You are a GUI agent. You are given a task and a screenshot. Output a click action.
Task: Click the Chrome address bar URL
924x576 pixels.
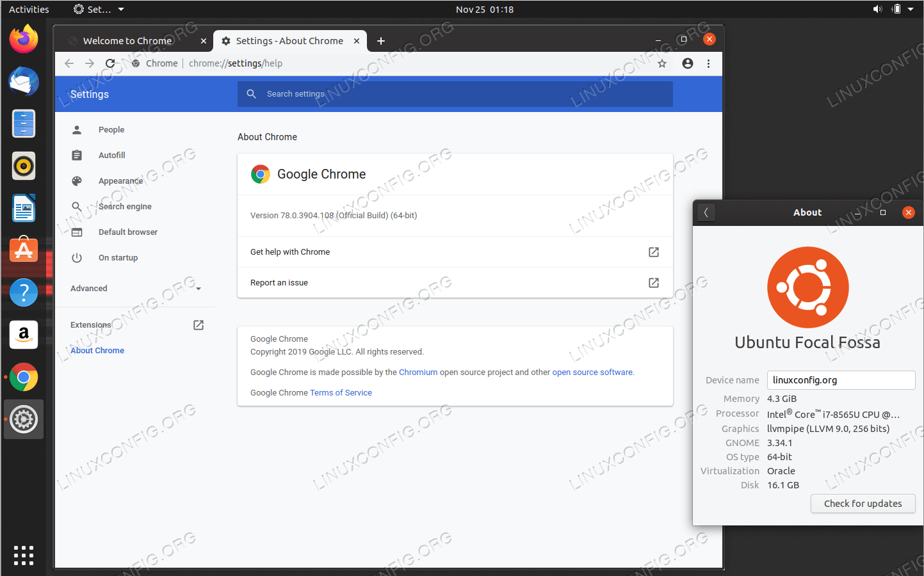pos(236,63)
